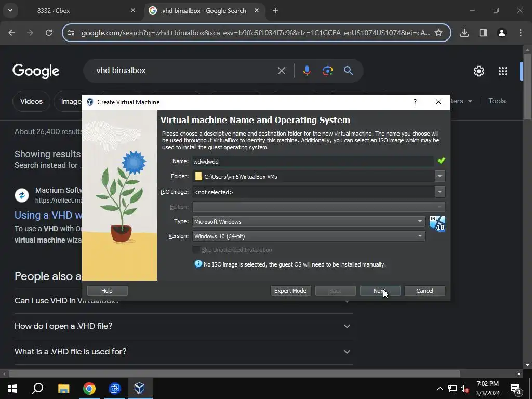Screen dimensions: 532x399
Task: Click the Google logo
Action: pyautogui.click(x=36, y=71)
